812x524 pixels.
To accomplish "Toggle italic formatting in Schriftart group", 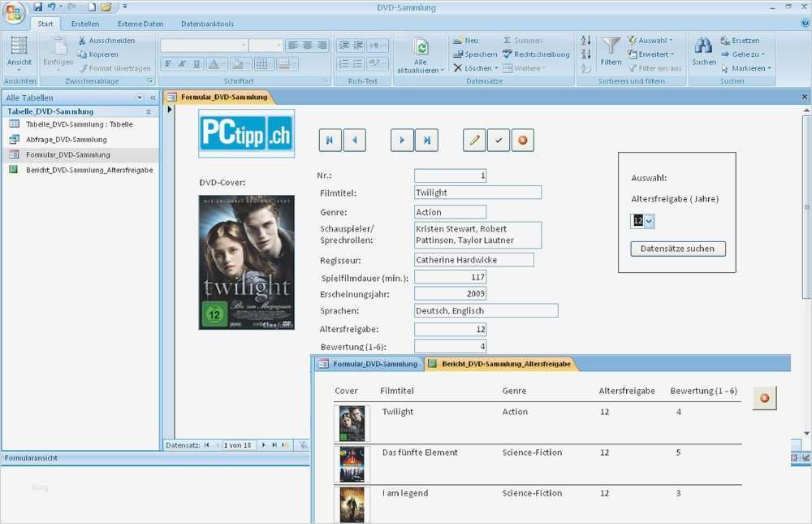I will pyautogui.click(x=182, y=64).
